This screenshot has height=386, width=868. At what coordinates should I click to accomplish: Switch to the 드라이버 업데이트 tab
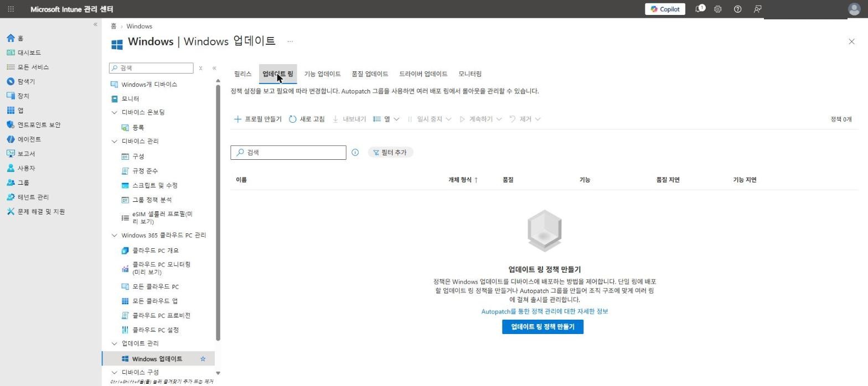[x=423, y=74]
